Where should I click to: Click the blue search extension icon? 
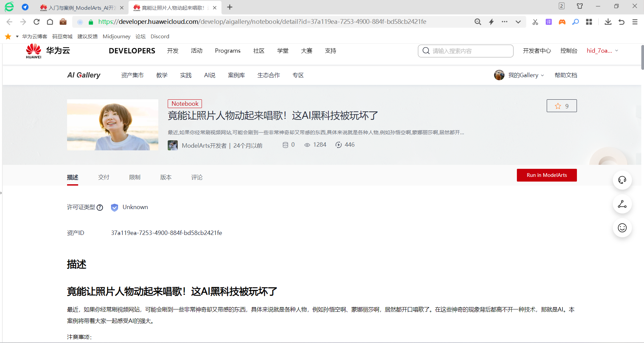pos(576,22)
